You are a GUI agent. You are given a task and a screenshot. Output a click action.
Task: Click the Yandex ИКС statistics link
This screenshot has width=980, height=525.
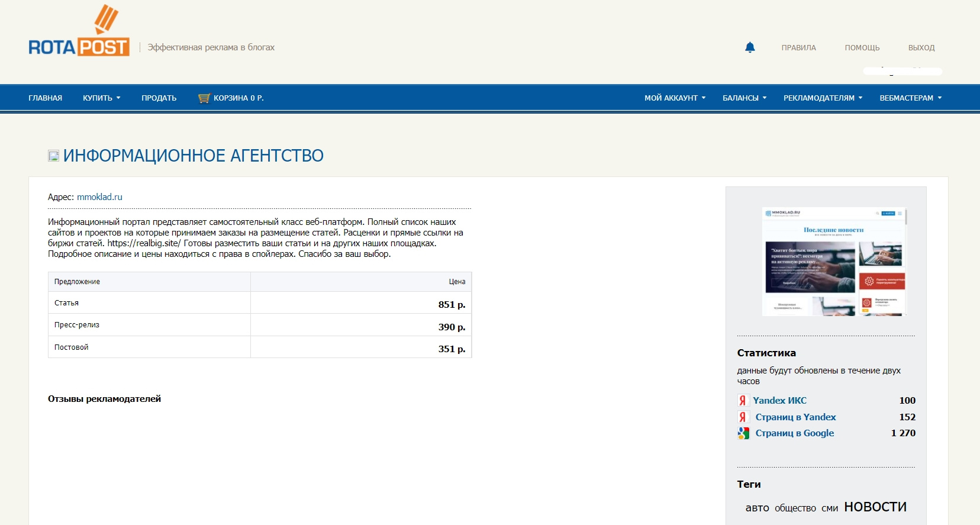click(779, 401)
